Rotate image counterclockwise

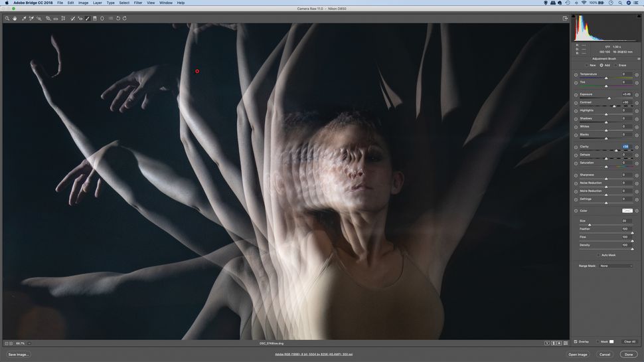pos(118,19)
